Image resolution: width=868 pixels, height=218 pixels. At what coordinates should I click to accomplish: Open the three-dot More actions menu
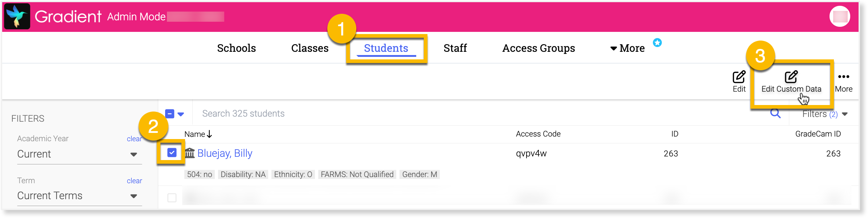point(843,77)
